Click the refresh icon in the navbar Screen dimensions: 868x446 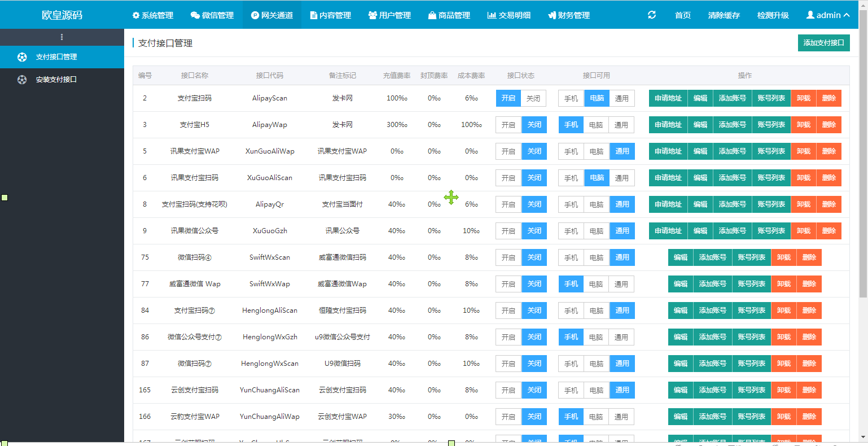[x=651, y=15]
